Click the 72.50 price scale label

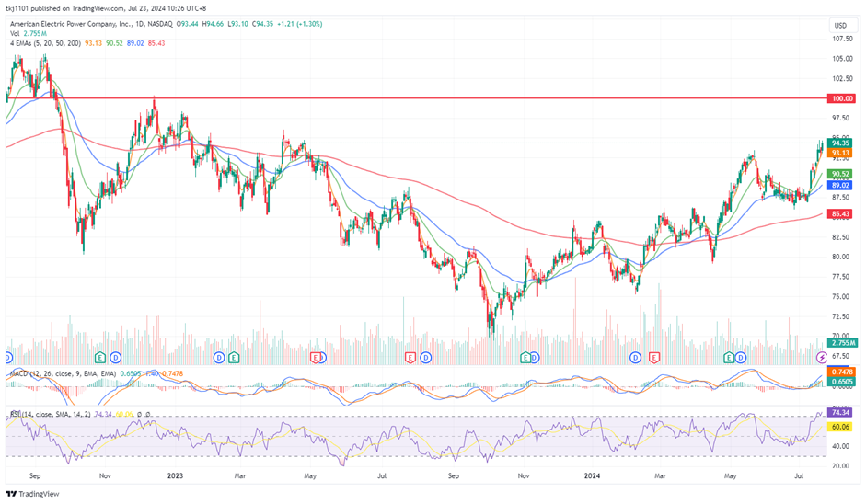[842, 316]
